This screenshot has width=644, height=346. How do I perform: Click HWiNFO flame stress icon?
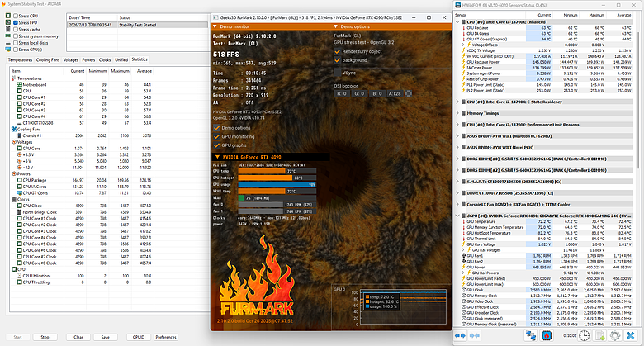pos(547,336)
